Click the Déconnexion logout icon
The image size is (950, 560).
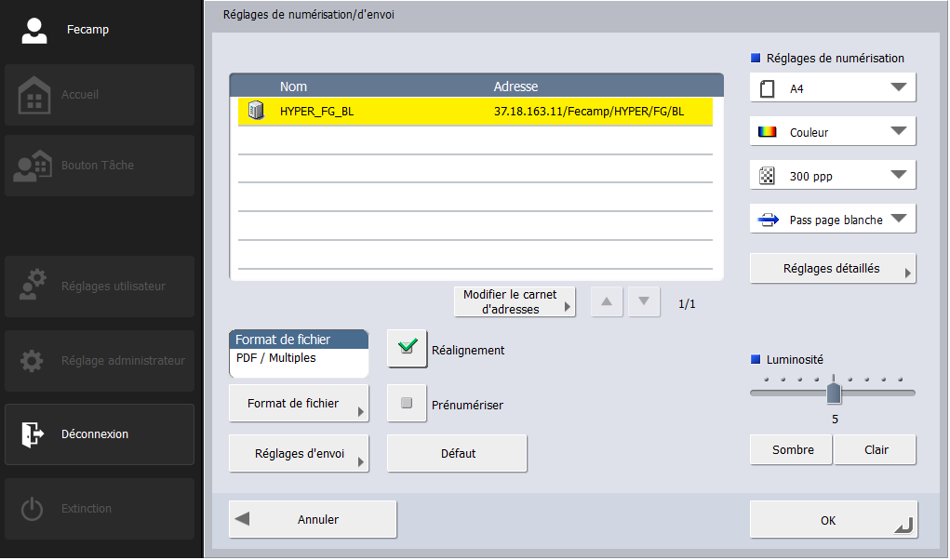[x=33, y=434]
